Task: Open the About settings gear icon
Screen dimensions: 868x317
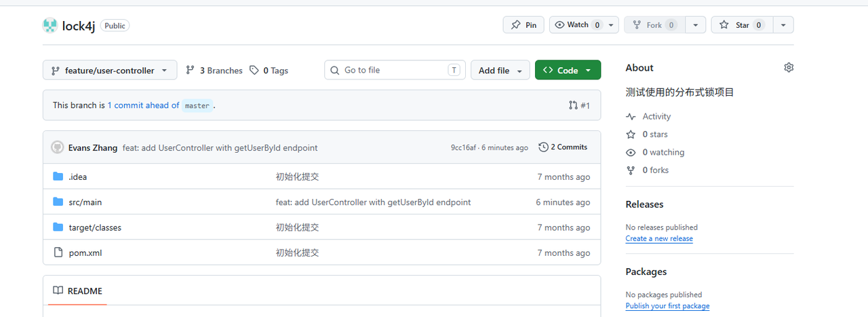Action: coord(789,68)
